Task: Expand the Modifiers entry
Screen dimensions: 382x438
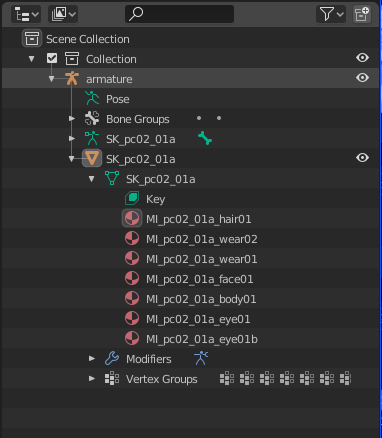Action: (x=92, y=359)
